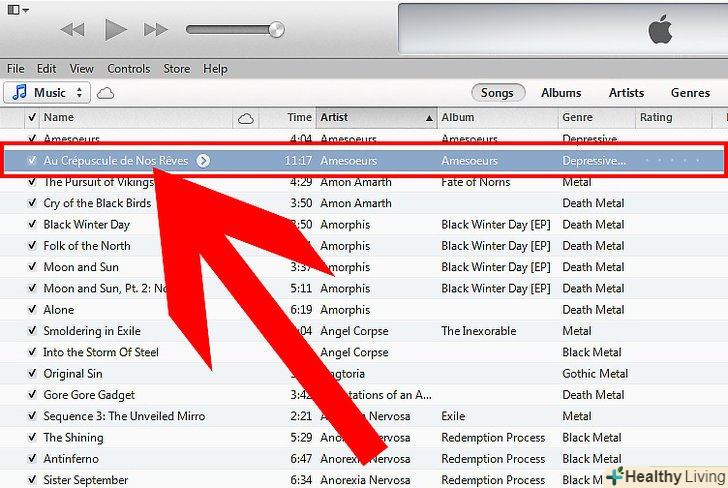Uncheck Alone song checkbox
This screenshot has height=488, width=728.
[x=32, y=310]
